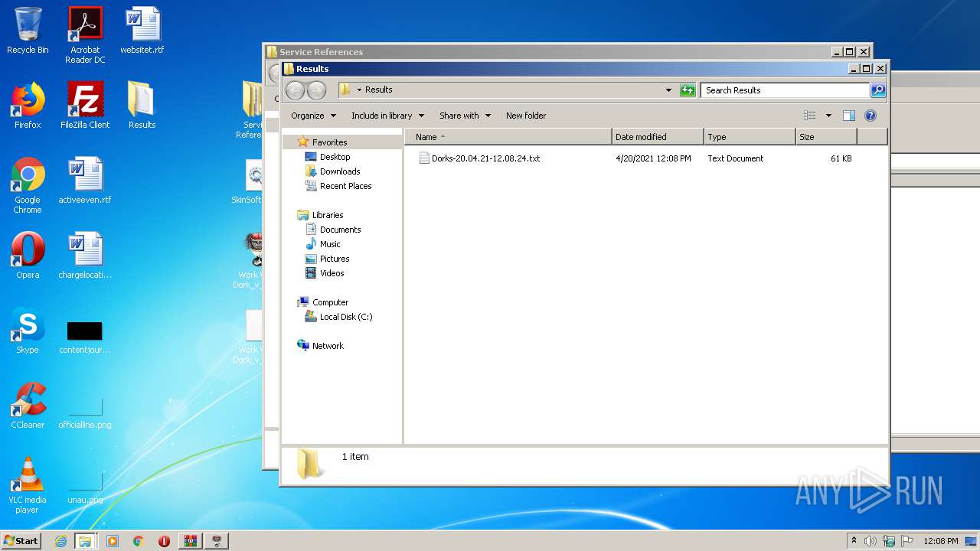Viewport: 980px width, 551px height.
Task: Click the search magnifier icon
Action: coord(878,90)
